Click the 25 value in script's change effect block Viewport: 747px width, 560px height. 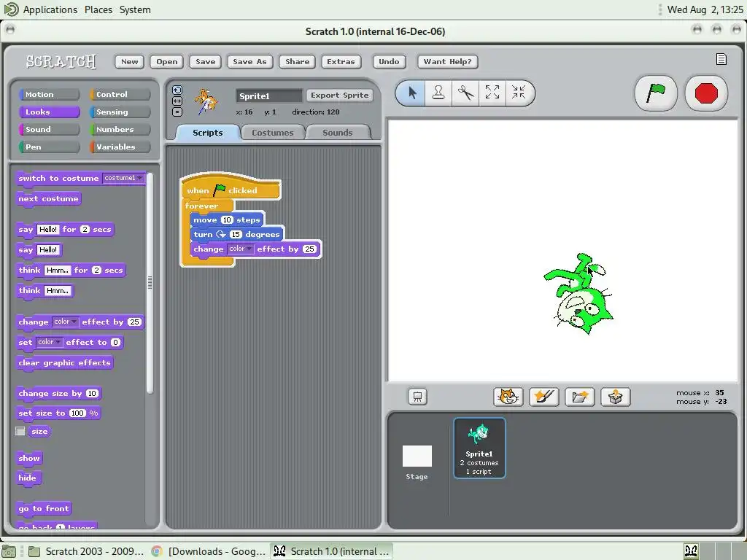pyautogui.click(x=309, y=249)
